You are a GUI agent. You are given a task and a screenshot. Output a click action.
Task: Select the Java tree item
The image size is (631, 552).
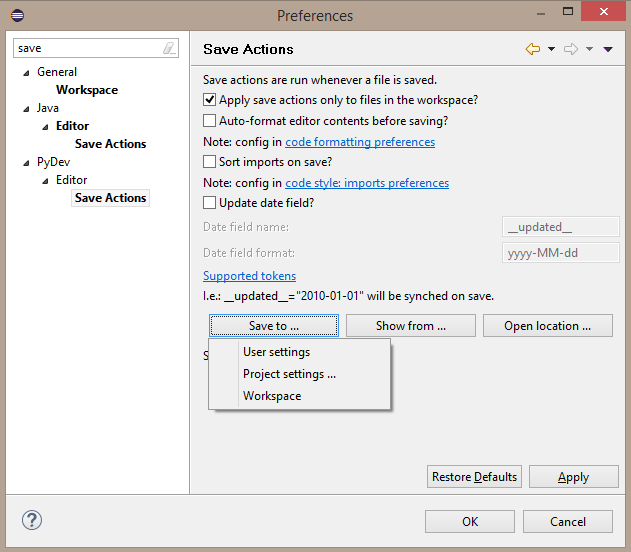(x=48, y=108)
